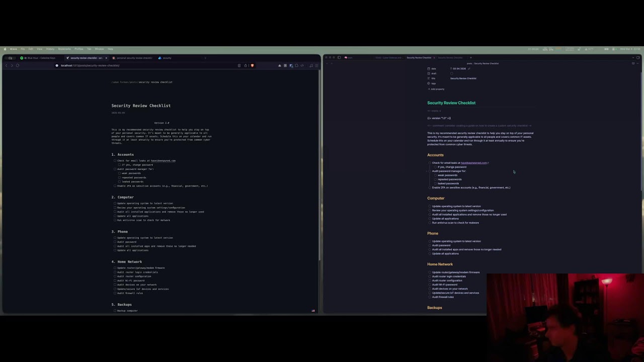644x362 pixels.
Task: Go back using Brave's back arrow
Action: [x=7, y=65]
